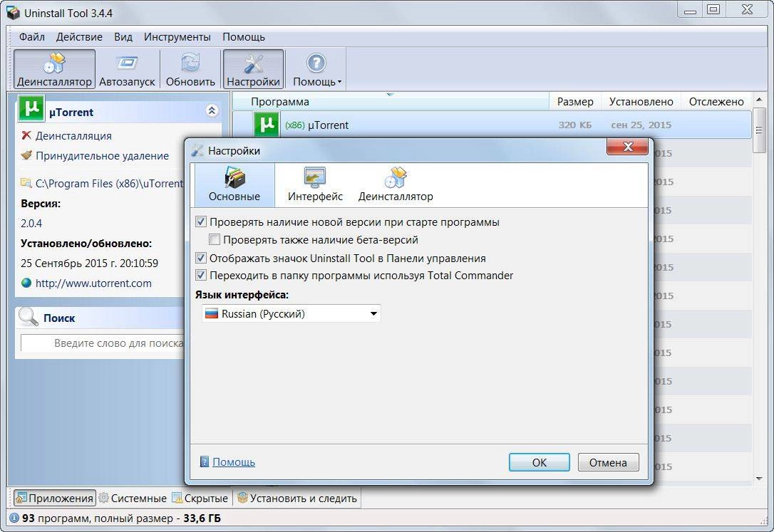Click the program list vertical scrollbar thumb

(759, 130)
